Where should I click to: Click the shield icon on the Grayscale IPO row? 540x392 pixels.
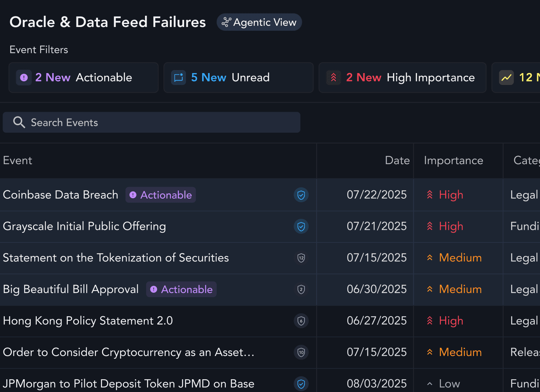click(301, 226)
